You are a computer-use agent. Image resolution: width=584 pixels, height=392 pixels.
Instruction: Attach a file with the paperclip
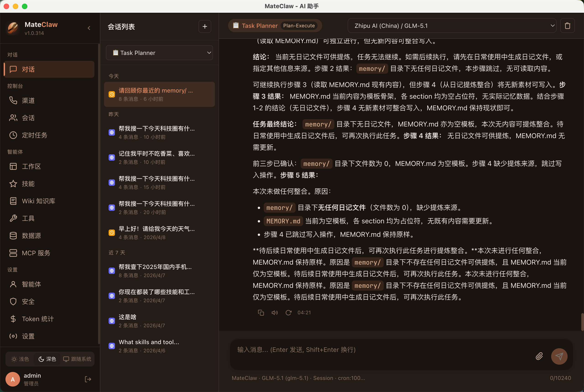[539, 356]
